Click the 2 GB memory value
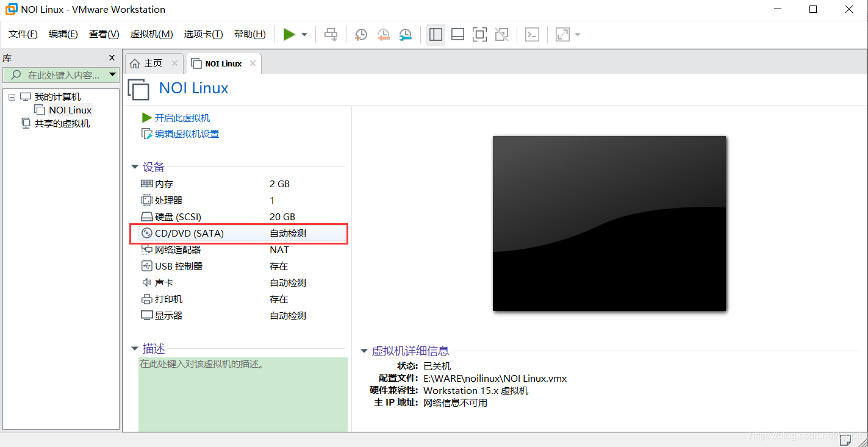 279,184
